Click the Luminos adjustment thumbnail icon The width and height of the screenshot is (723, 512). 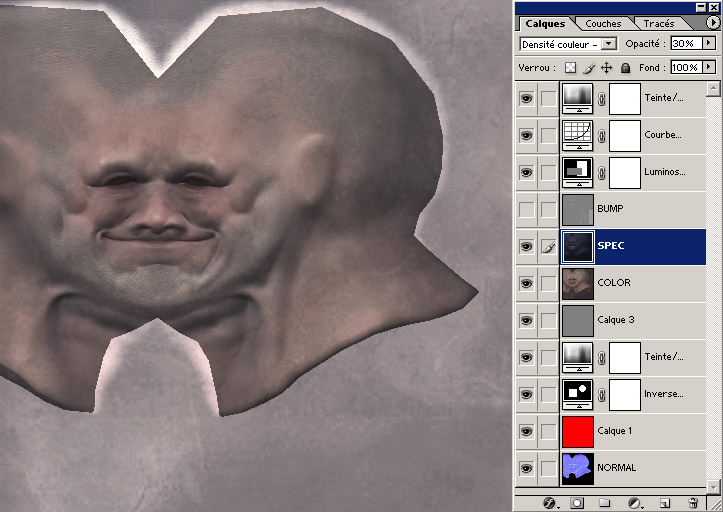click(x=578, y=173)
